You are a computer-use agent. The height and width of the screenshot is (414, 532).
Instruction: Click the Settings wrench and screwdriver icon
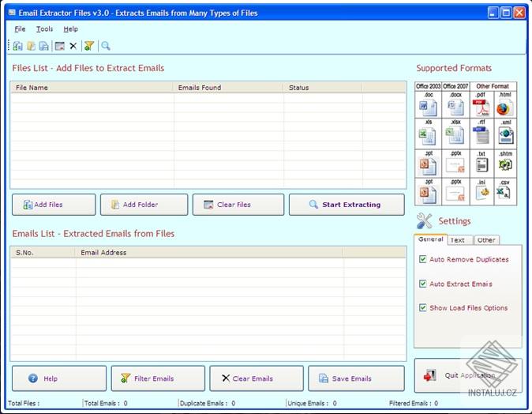424,221
